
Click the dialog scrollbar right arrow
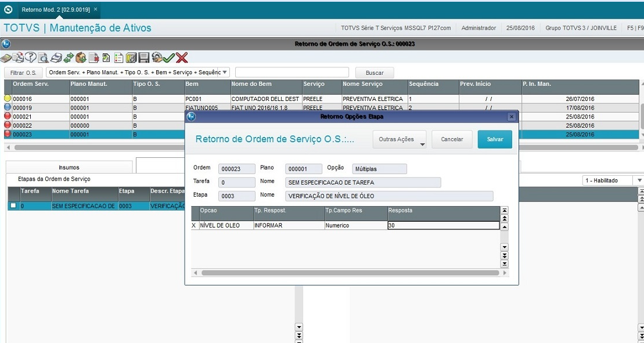(x=505, y=273)
